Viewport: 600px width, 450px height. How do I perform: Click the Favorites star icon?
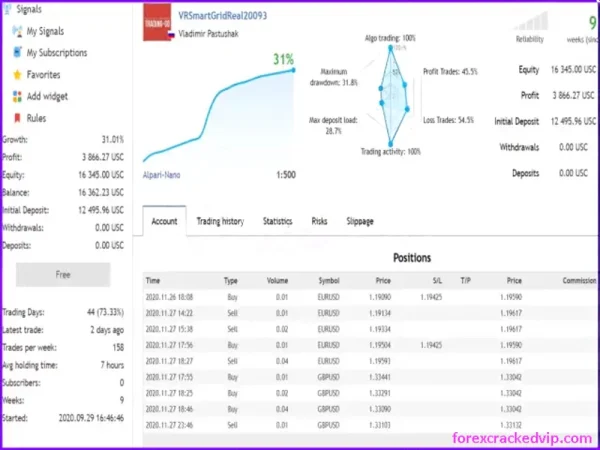click(x=17, y=75)
